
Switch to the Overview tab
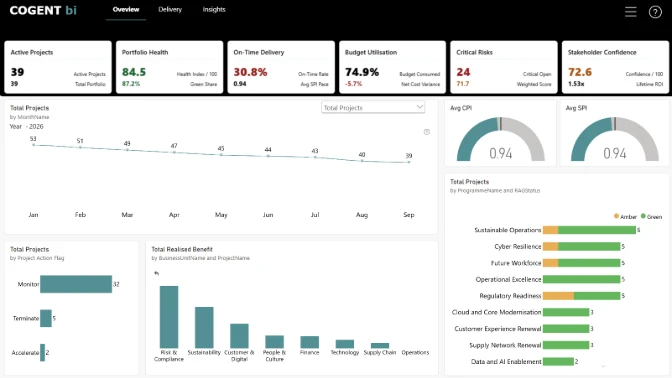126,9
